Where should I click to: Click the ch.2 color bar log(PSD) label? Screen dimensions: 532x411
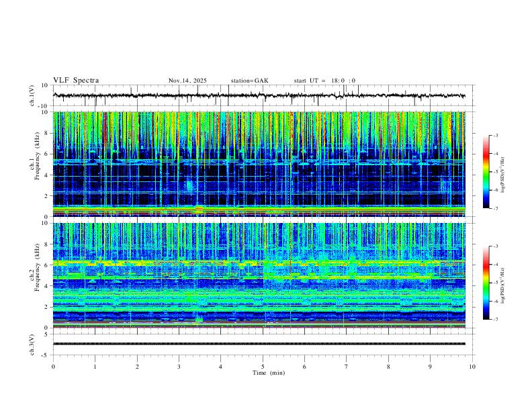tap(502, 285)
